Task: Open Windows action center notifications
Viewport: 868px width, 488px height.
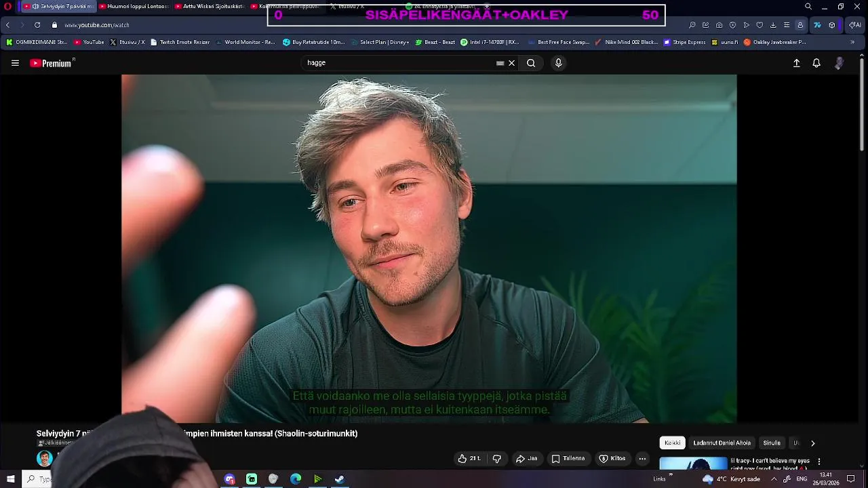Action: 851,479
